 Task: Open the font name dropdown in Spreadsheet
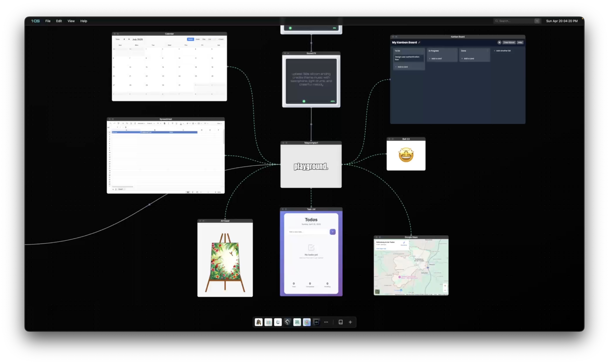pyautogui.click(x=150, y=123)
